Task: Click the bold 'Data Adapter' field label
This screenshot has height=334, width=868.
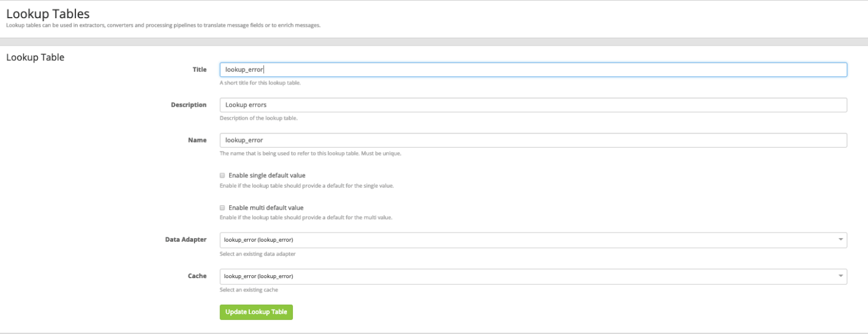Action: (x=185, y=240)
